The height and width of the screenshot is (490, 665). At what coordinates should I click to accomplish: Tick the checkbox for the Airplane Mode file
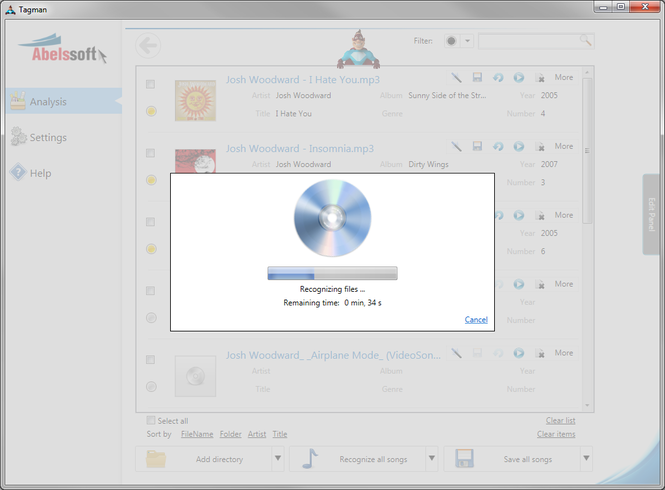click(x=151, y=360)
